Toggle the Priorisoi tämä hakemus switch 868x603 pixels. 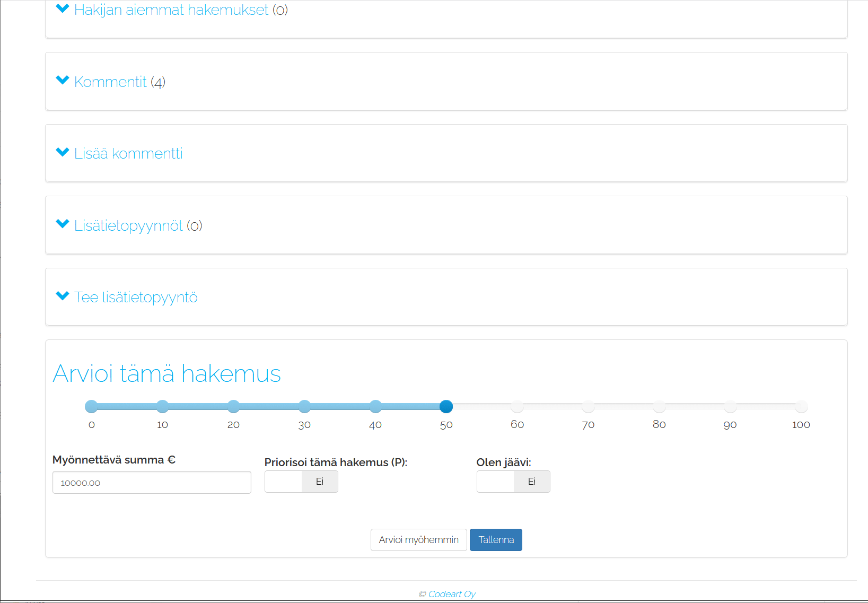pos(301,482)
